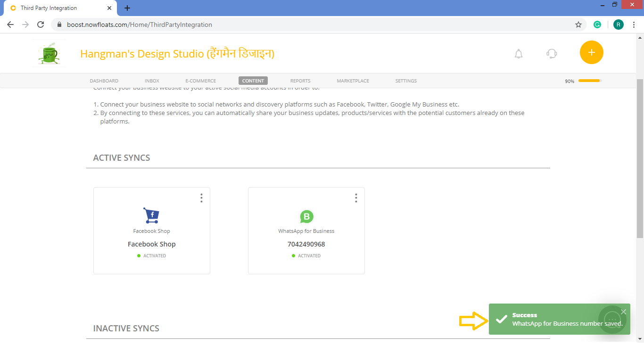Click the Grammarly extension icon
This screenshot has width=644, height=362.
pos(597,25)
